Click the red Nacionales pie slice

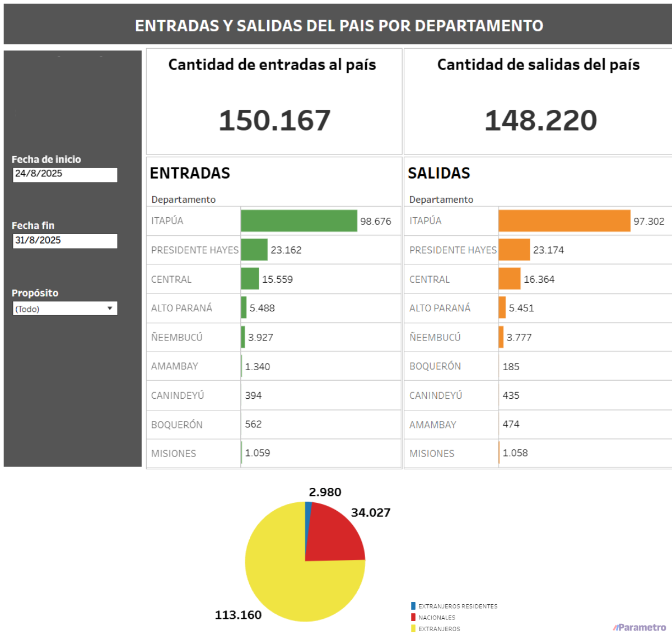pos(333,535)
